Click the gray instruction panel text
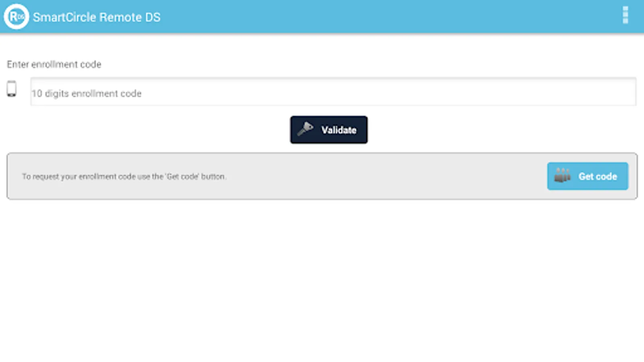Viewport: 644px width, 362px height. 125,176
